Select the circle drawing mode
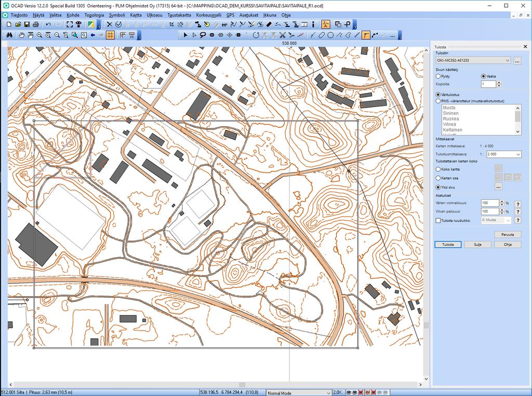The height and width of the screenshot is (396, 532). [x=330, y=35]
